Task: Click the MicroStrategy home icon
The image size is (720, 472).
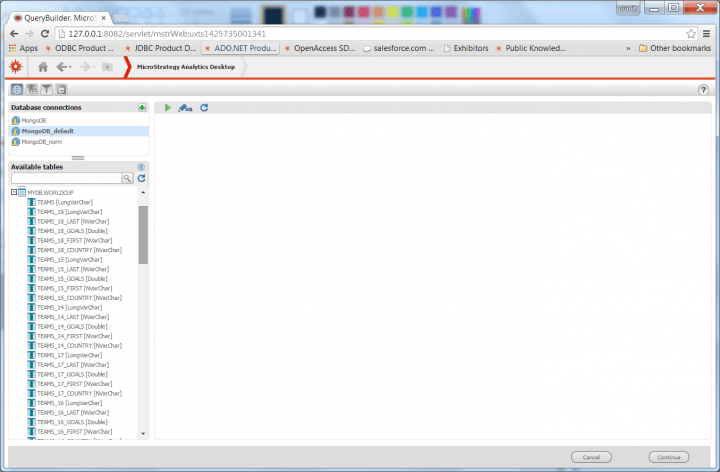Action: 42,67
